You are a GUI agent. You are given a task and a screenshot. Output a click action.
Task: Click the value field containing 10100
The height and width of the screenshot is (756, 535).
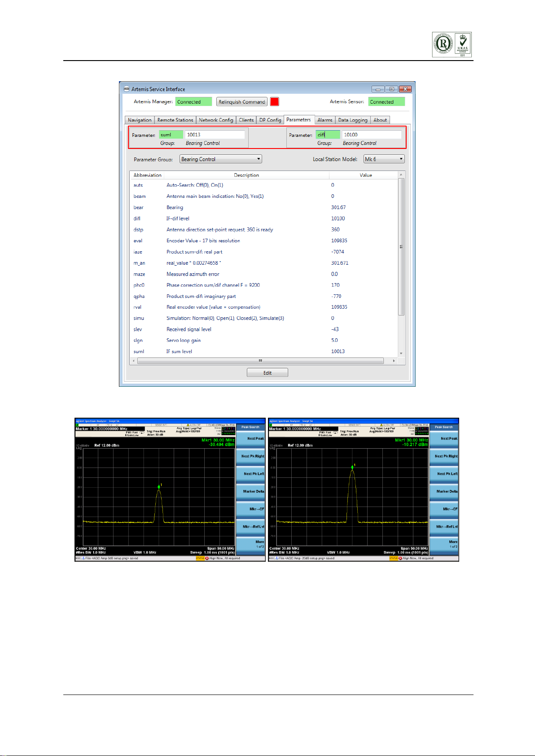point(372,135)
